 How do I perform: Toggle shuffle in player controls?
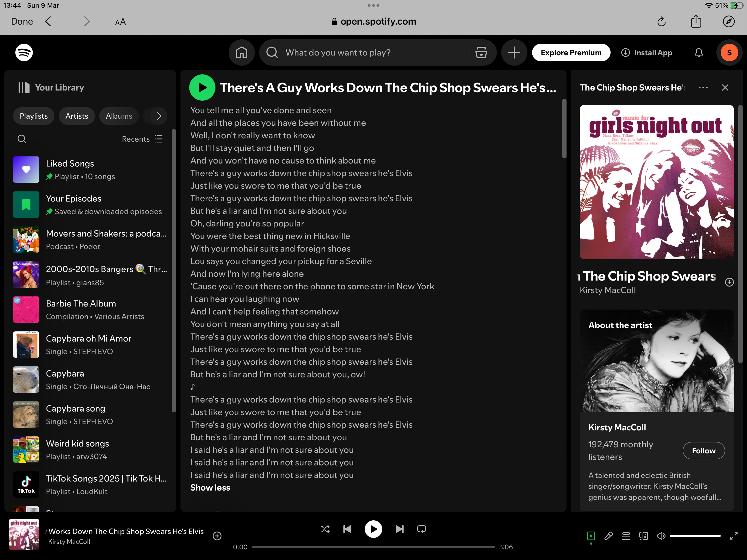tap(325, 529)
